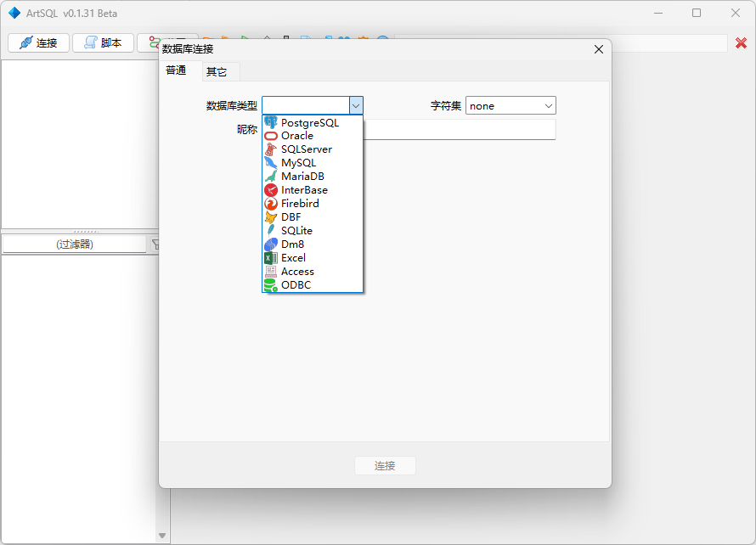
Task: Pick Excel as the data source
Action: click(313, 258)
